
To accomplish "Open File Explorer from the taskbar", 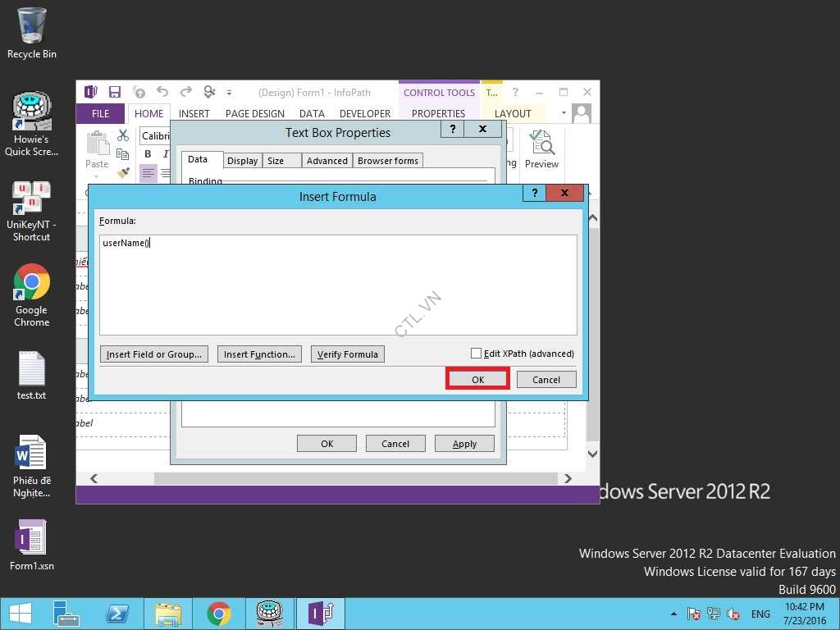I will pyautogui.click(x=168, y=614).
